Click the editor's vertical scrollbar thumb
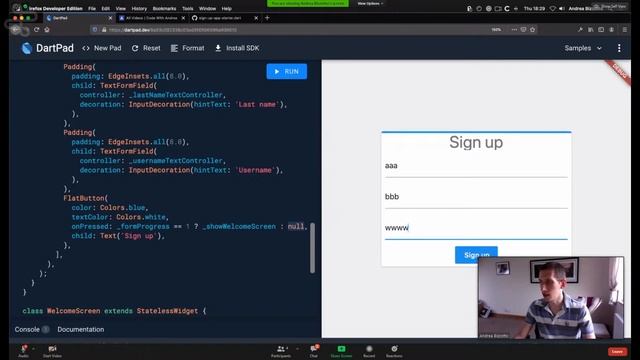Screen dimensions: 640x360 pos(312,248)
